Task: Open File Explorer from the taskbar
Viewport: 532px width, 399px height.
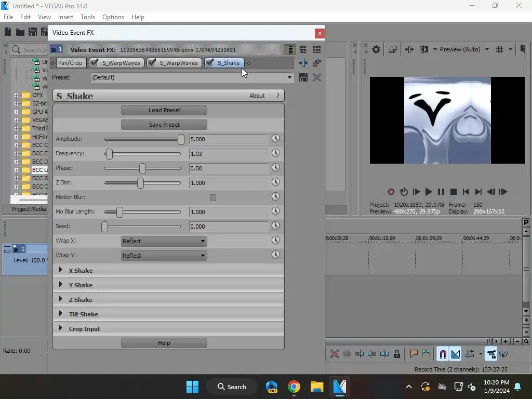Action: coord(317,387)
